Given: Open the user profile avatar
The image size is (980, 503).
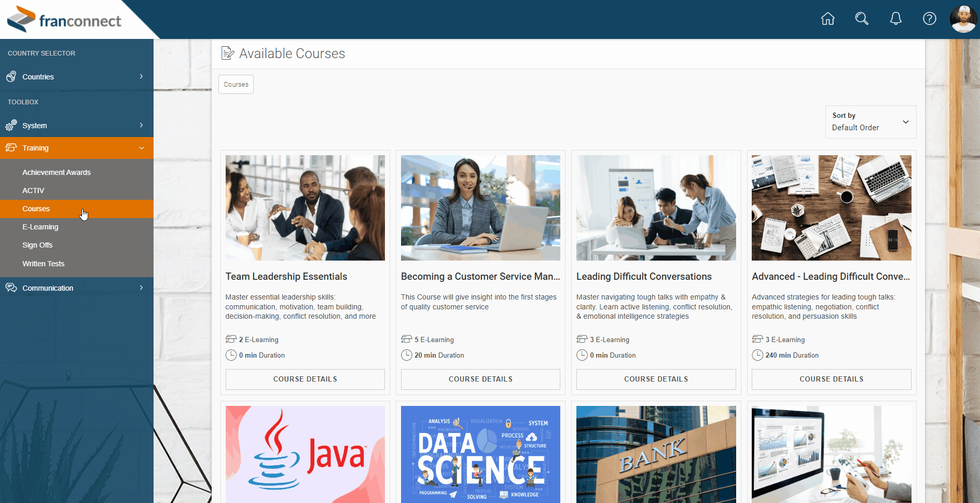Looking at the screenshot, I should pos(963,19).
